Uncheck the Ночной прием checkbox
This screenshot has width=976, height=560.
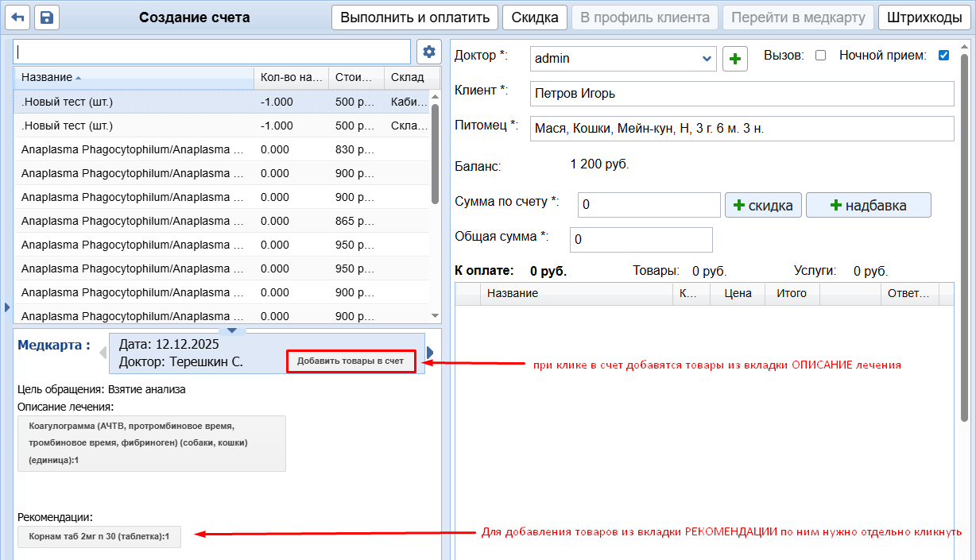coord(943,56)
